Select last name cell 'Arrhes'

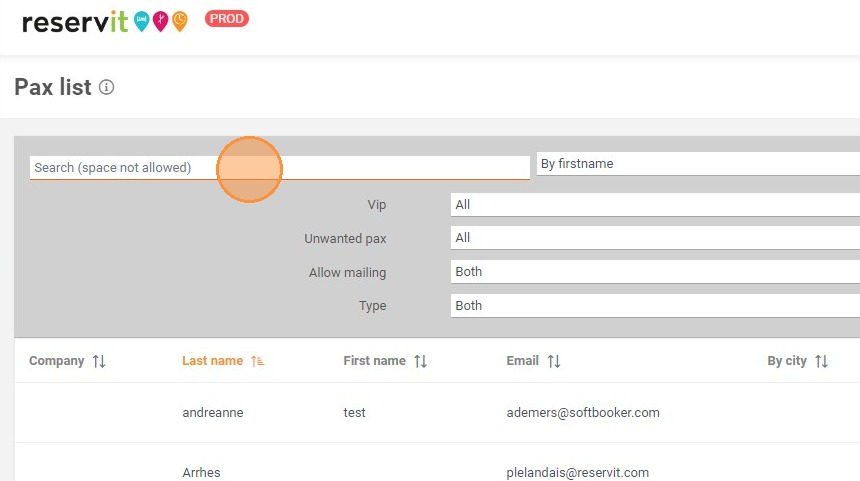coord(201,472)
